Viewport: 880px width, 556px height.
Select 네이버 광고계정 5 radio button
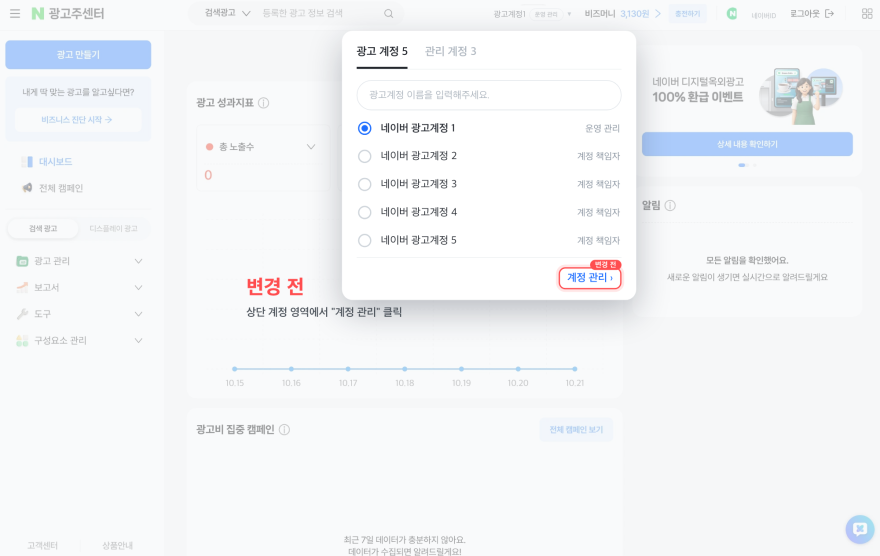365,240
